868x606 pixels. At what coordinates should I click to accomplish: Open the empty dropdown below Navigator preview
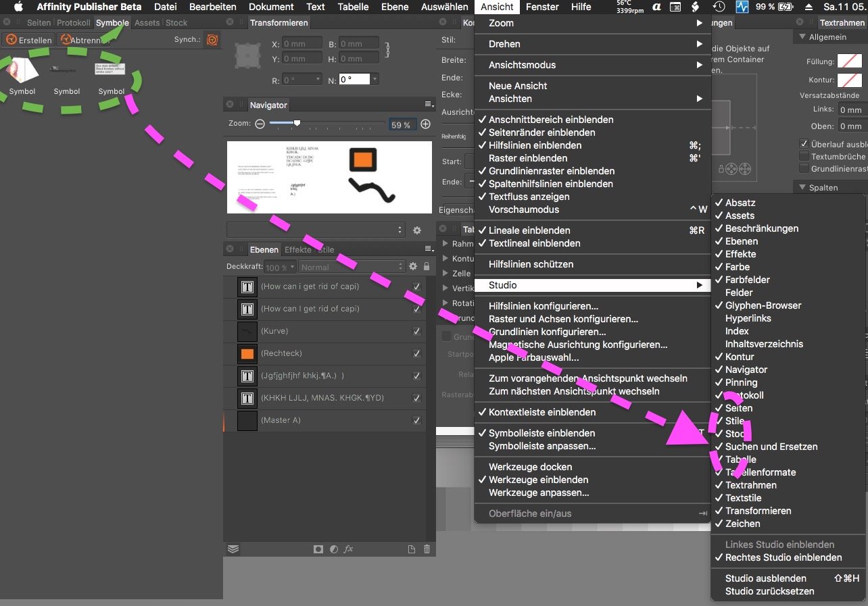coord(316,230)
